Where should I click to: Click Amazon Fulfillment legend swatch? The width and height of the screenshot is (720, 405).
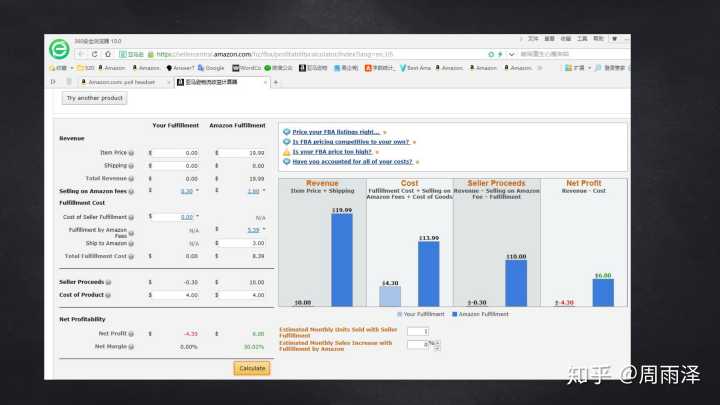[x=455, y=315]
